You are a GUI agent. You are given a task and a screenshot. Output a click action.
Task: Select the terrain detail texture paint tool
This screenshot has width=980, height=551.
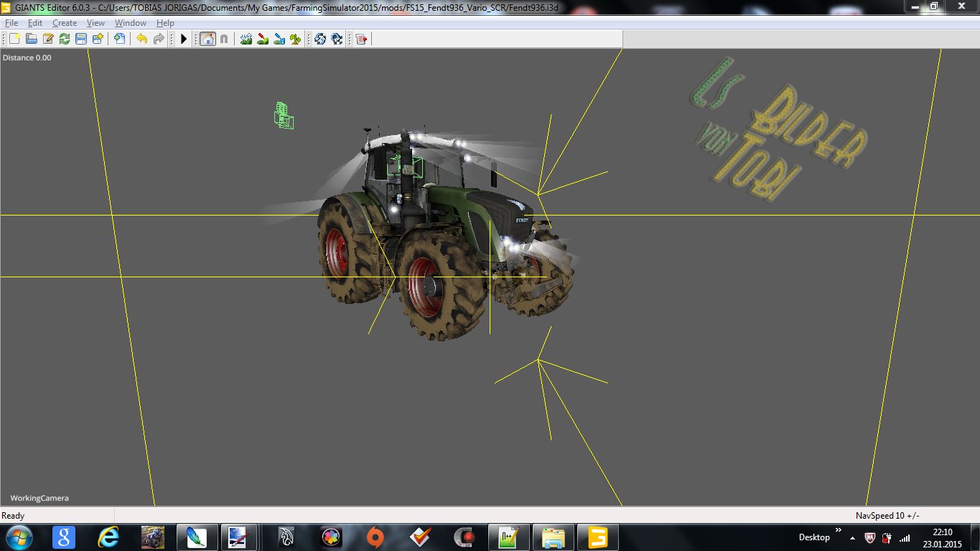point(263,39)
